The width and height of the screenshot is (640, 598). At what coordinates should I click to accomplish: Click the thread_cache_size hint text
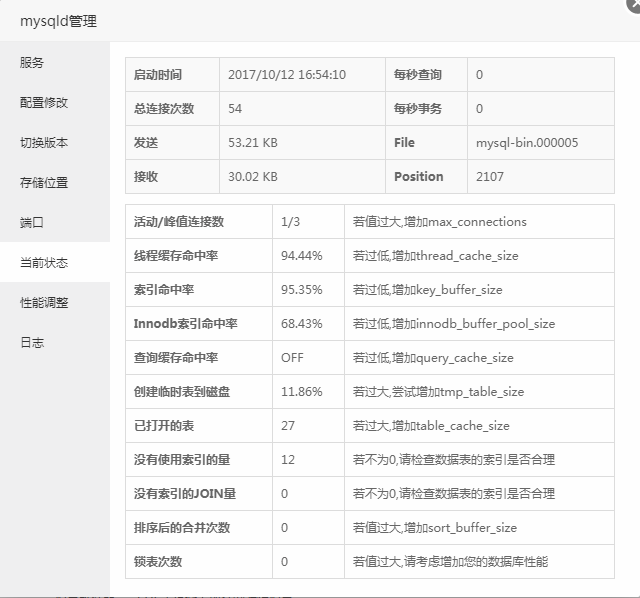click(x=436, y=256)
